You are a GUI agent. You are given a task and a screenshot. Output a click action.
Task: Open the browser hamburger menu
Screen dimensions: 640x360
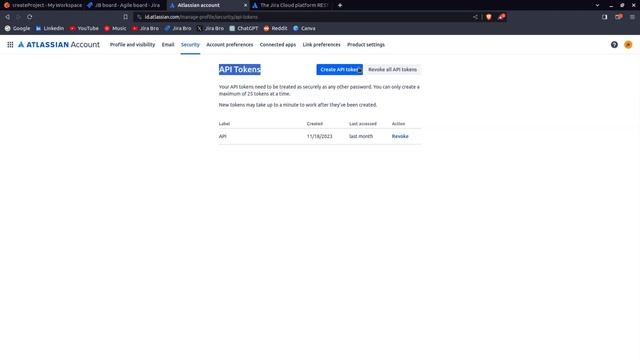tap(632, 17)
